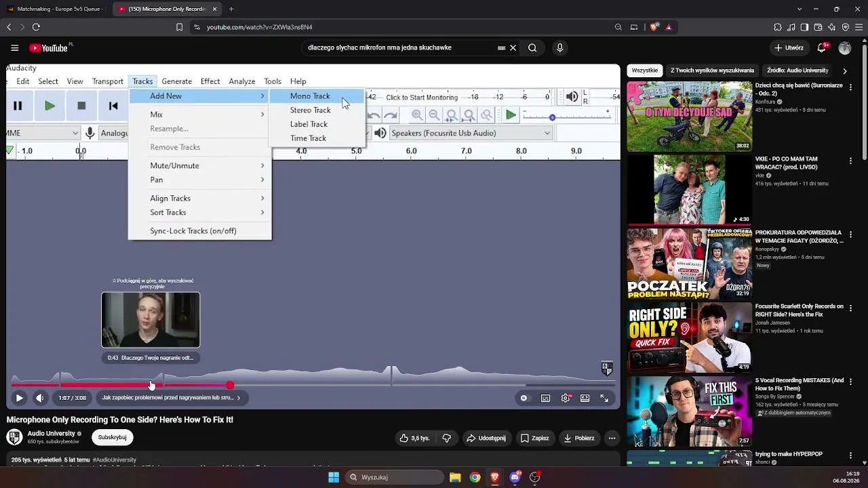Open the Brave Extensions puzzle icon

coord(778,27)
